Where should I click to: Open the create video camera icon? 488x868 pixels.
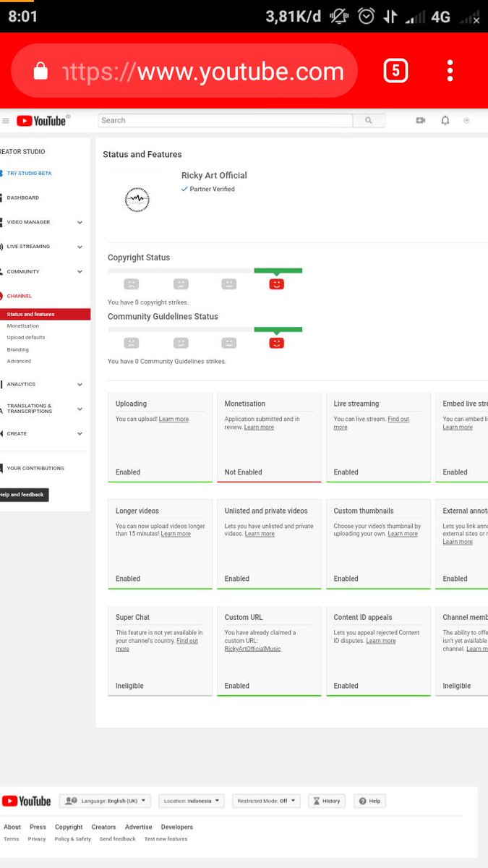click(x=420, y=121)
